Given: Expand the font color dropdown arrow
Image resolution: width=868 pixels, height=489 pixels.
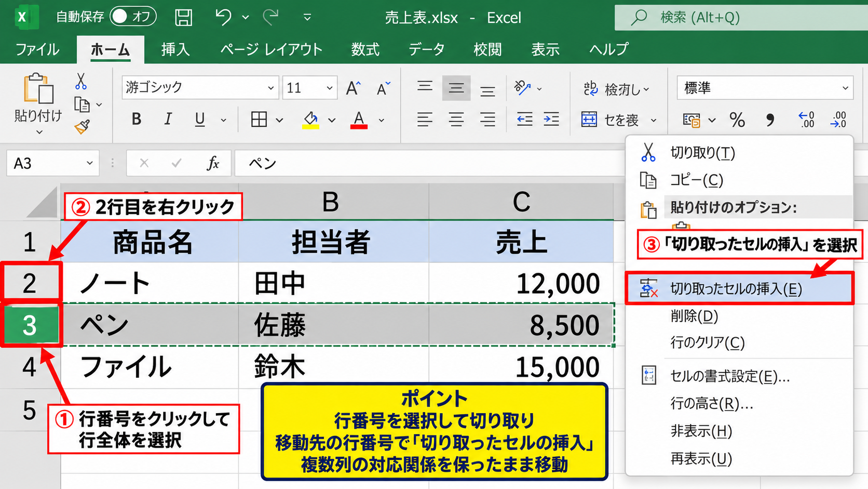Looking at the screenshot, I should point(382,121).
